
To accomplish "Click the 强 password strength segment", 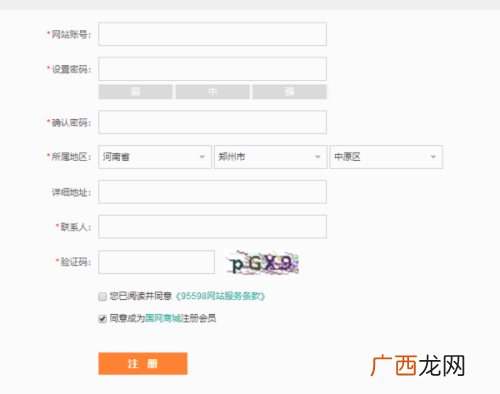I will tap(289, 92).
